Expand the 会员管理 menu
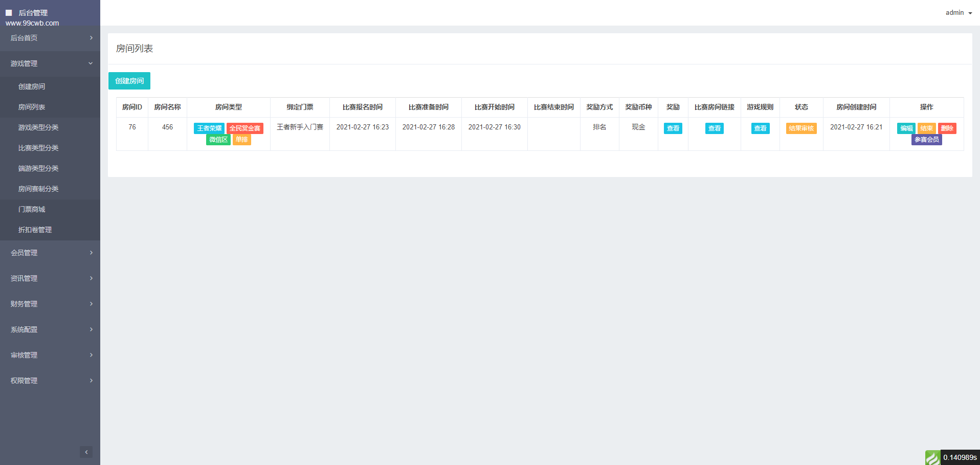Image resolution: width=980 pixels, height=465 pixels. [50, 253]
